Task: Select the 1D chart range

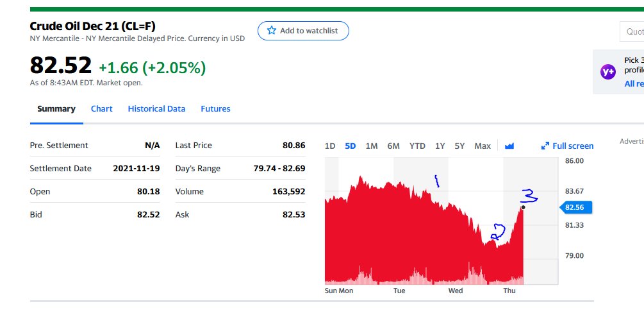Action: (x=330, y=146)
